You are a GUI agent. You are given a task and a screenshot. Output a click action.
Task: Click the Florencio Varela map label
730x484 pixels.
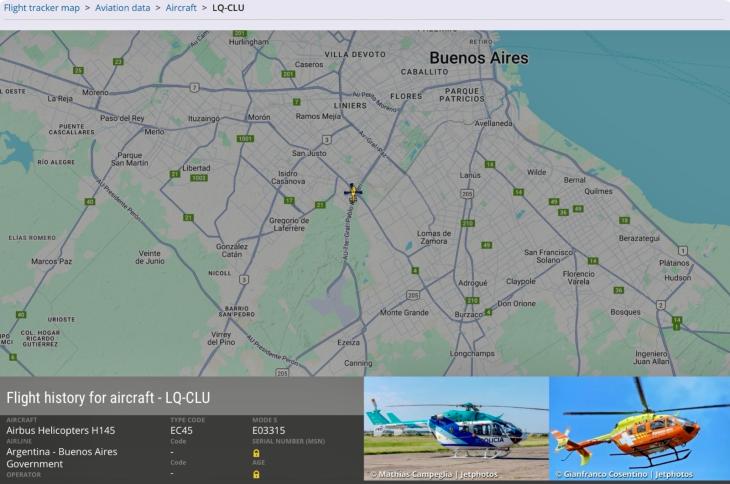pyautogui.click(x=579, y=278)
